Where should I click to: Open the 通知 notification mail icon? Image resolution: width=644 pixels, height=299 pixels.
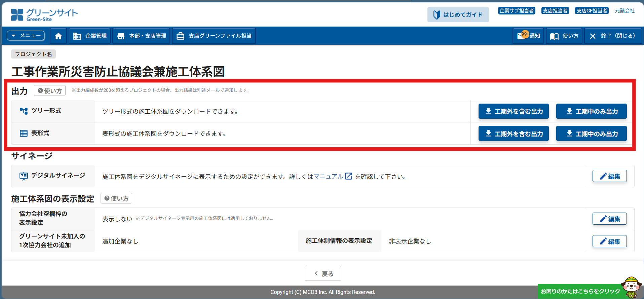(x=528, y=36)
